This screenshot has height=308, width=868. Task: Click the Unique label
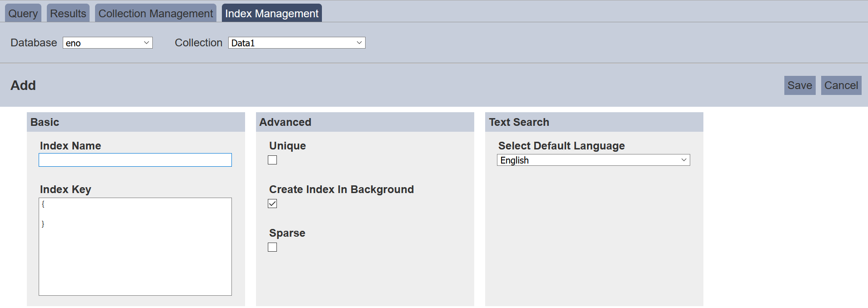[287, 146]
